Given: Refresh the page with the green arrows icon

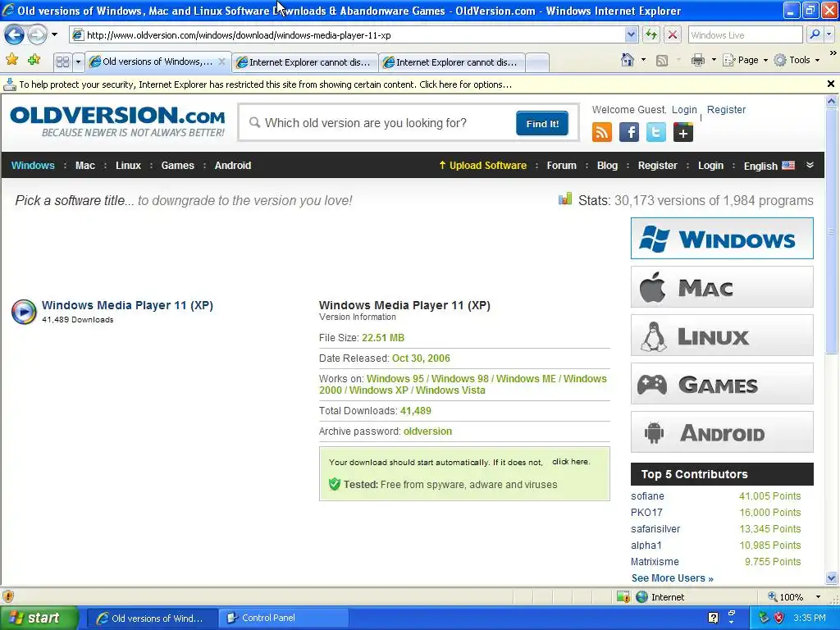Looking at the screenshot, I should (651, 35).
